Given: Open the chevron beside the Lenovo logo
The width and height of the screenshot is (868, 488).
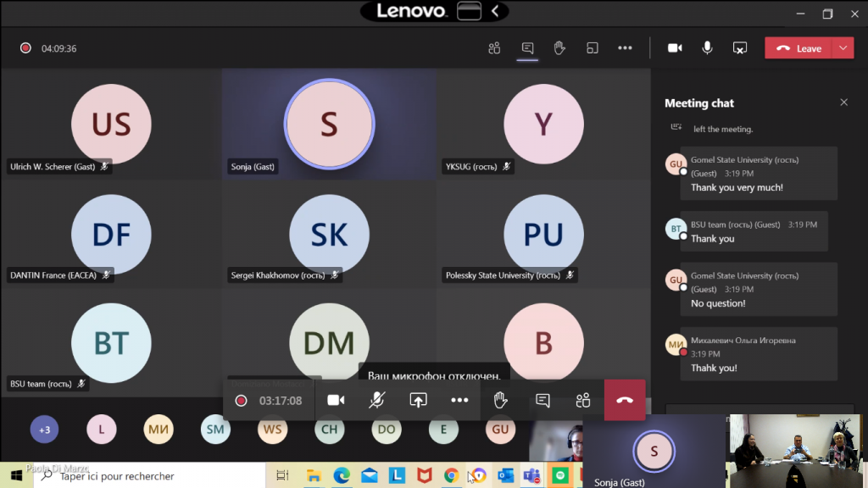Looking at the screenshot, I should 496,11.
